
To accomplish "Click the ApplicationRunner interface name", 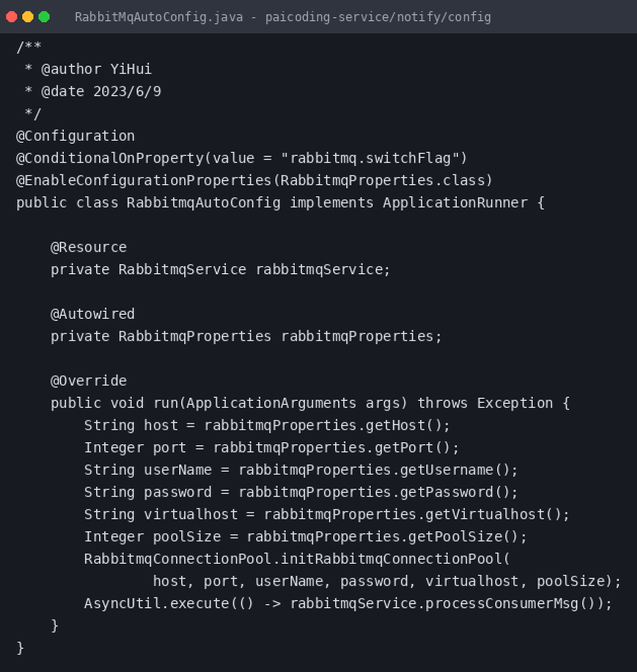I will 455,203.
